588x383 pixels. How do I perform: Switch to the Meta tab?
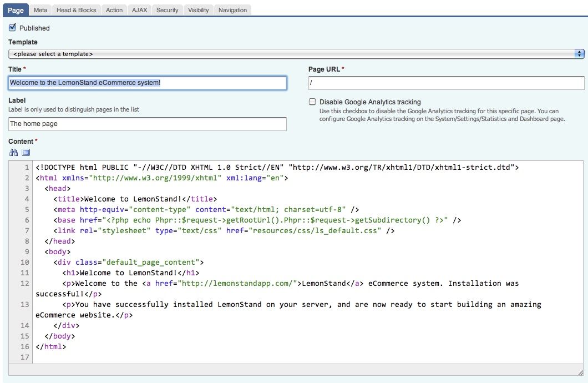pos(40,9)
